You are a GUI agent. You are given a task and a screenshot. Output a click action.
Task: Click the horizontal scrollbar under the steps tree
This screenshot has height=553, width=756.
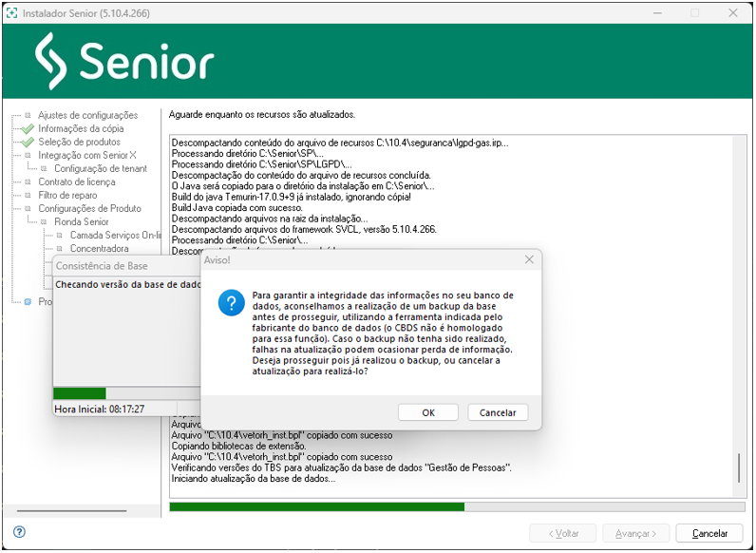72,510
